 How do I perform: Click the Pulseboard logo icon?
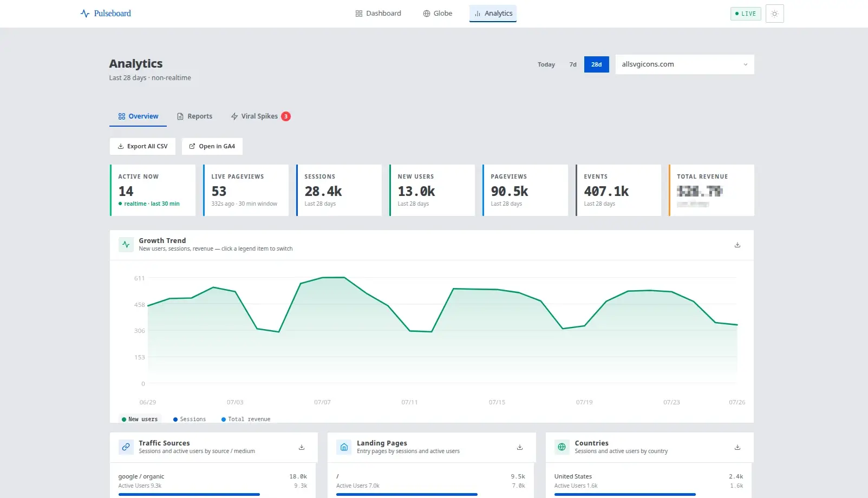tap(85, 14)
